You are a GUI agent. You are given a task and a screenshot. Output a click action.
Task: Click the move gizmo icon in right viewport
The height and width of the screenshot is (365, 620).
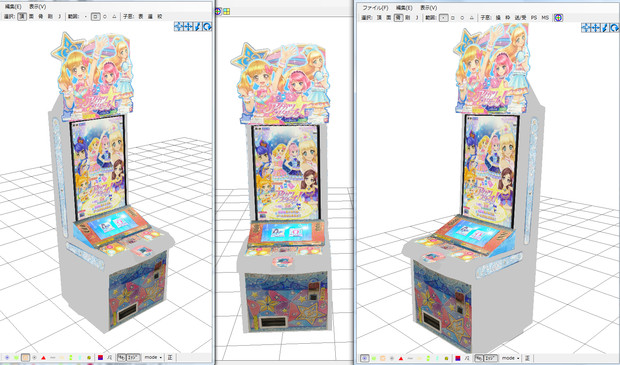(x=595, y=28)
